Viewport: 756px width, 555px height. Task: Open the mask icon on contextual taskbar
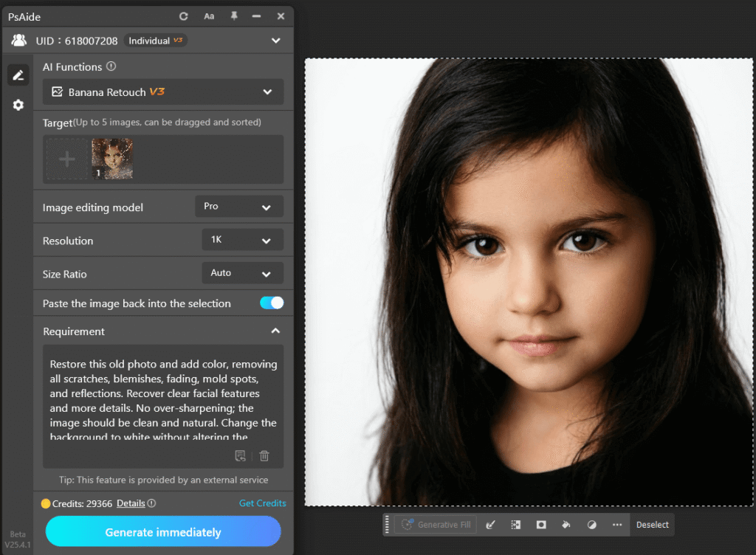tap(541, 524)
